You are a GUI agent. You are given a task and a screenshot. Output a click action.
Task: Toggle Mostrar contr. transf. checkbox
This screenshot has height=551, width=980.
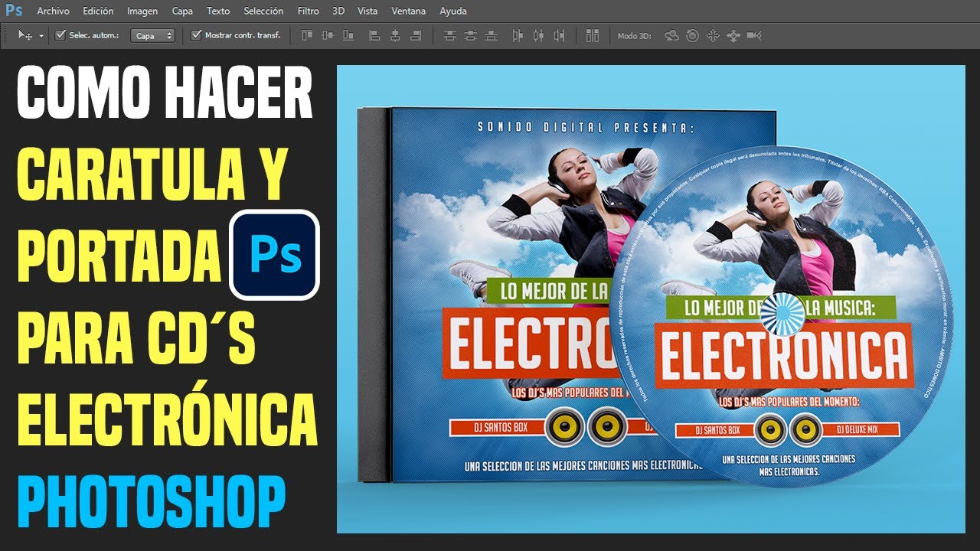click(196, 35)
